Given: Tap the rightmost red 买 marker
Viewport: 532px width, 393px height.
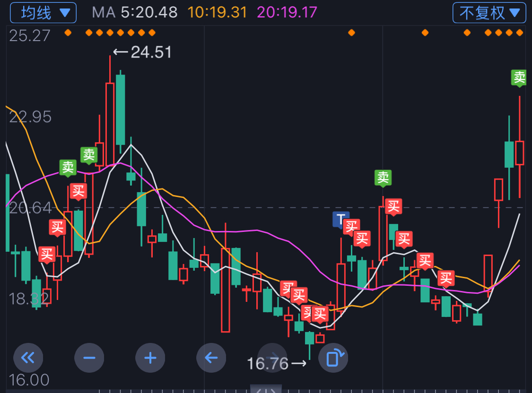Looking at the screenshot, I should point(446,279).
